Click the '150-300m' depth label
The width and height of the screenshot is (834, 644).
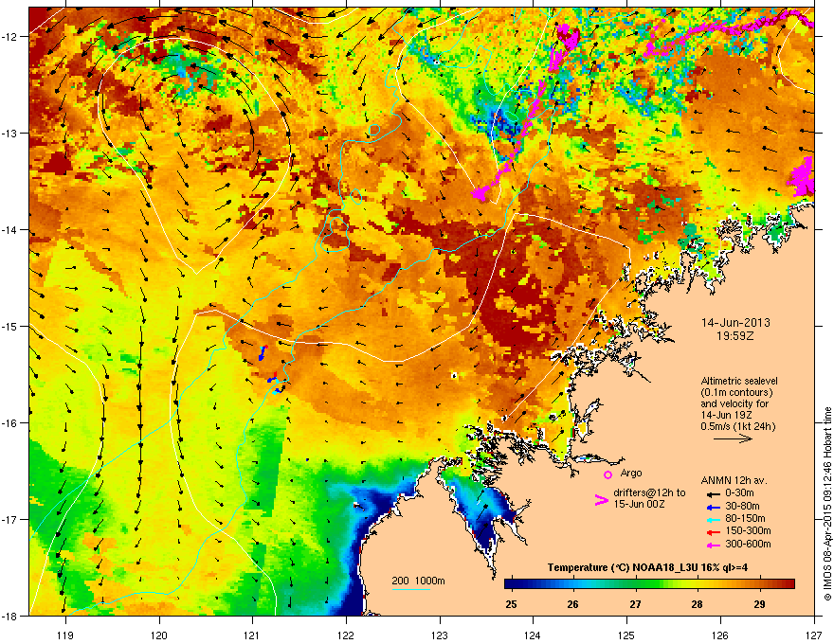748,530
